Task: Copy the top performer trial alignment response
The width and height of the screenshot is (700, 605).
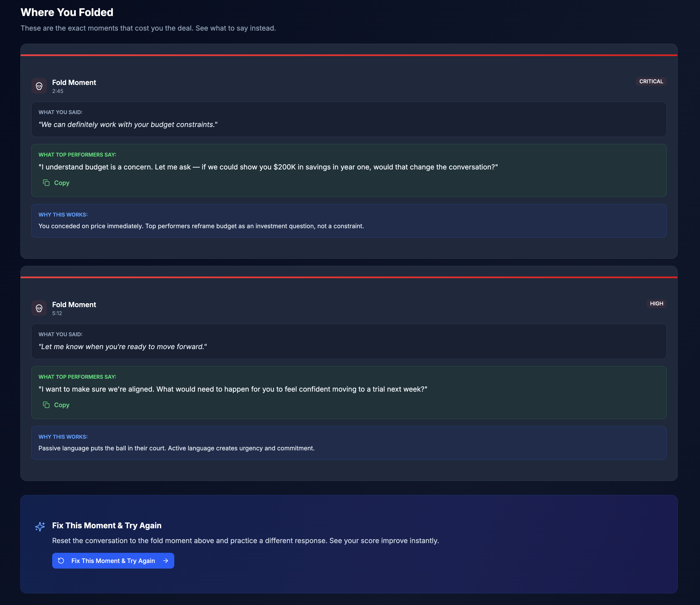Action: point(56,405)
